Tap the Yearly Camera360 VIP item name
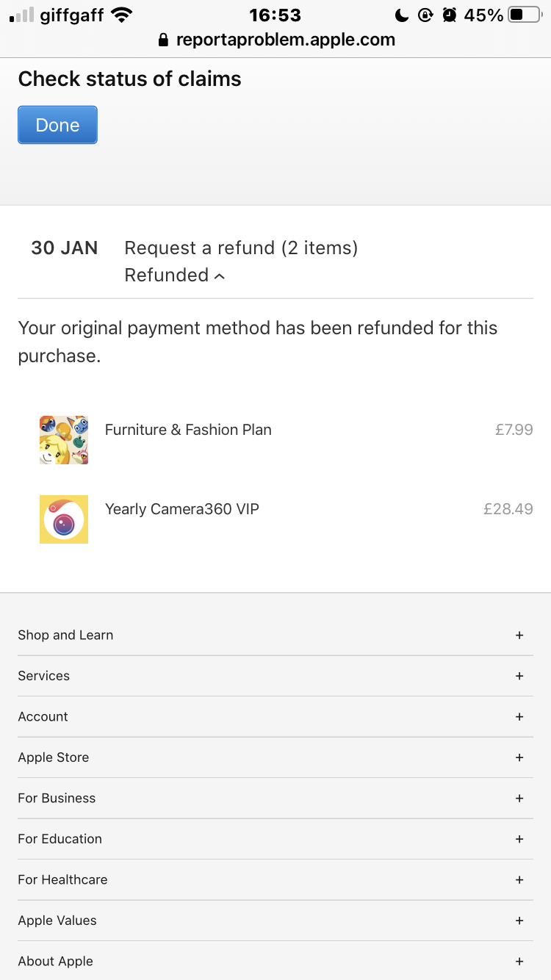 click(182, 509)
